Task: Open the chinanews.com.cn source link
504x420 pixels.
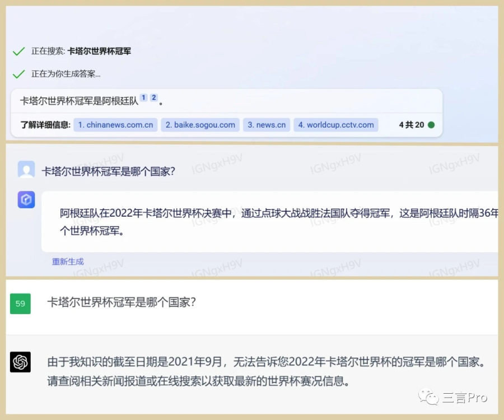Action: (115, 125)
